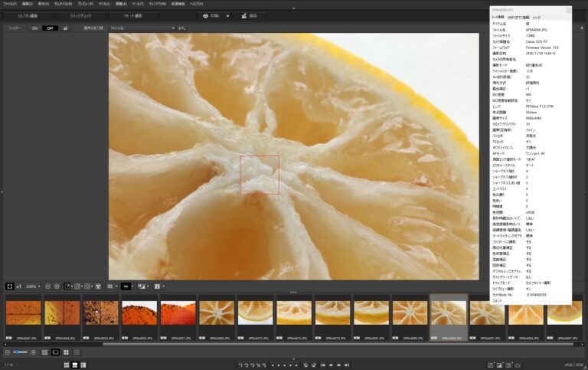
Task: Click the fit-to-window icon below preview
Action: coord(8,286)
